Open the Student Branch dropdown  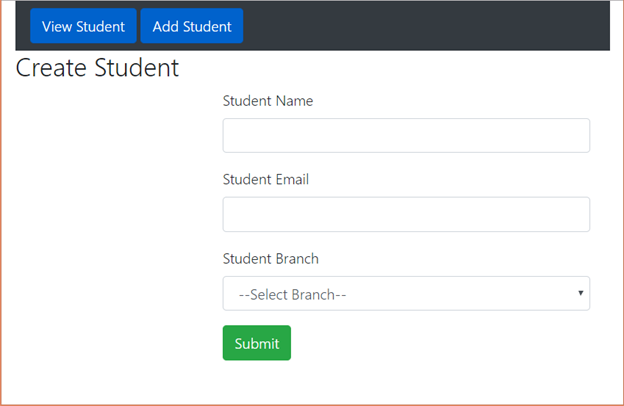click(406, 294)
